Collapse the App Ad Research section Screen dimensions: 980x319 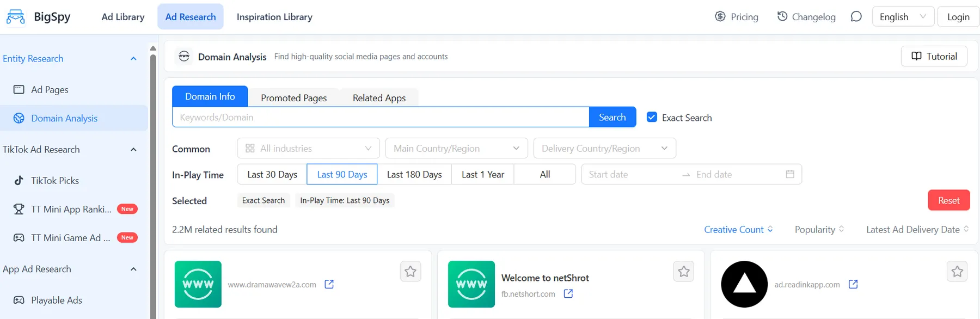pos(133,269)
